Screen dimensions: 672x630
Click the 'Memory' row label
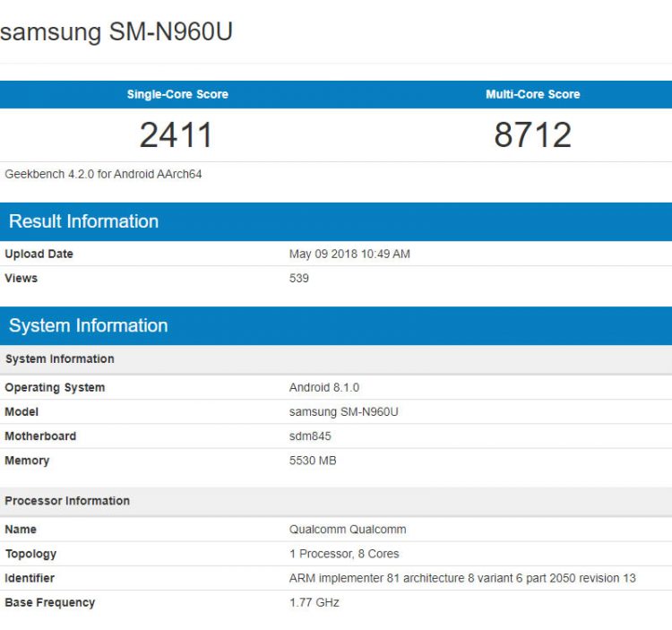coord(27,461)
